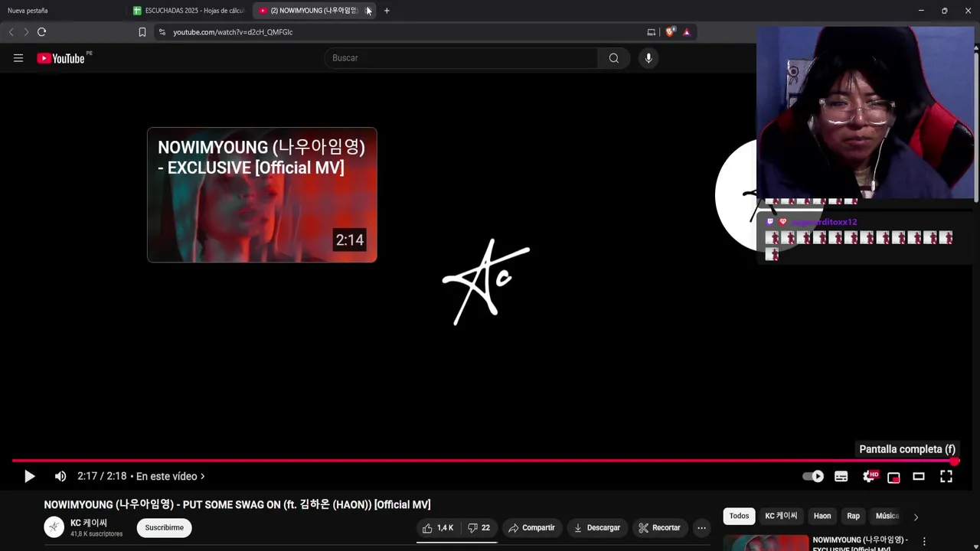Expand 'En este vídeo' chapters chevron
Image resolution: width=980 pixels, height=551 pixels.
point(202,476)
